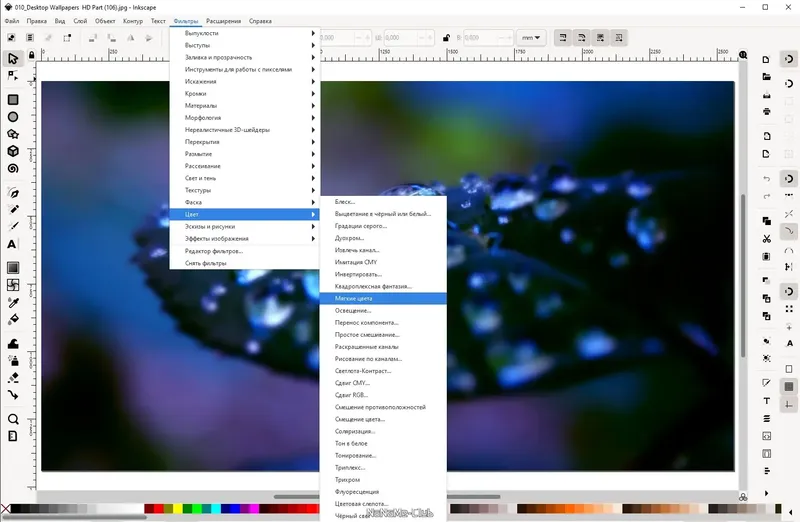Click the Print icon in commands bar
The width and height of the screenshot is (800, 522).
pos(766,111)
